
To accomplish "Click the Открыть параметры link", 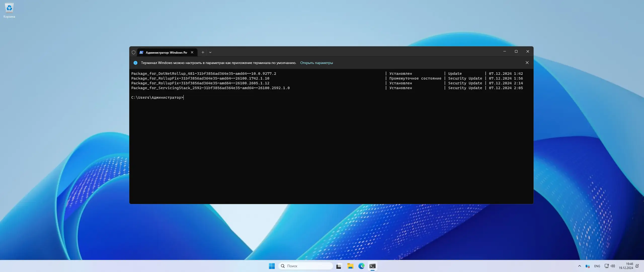I will (316, 63).
